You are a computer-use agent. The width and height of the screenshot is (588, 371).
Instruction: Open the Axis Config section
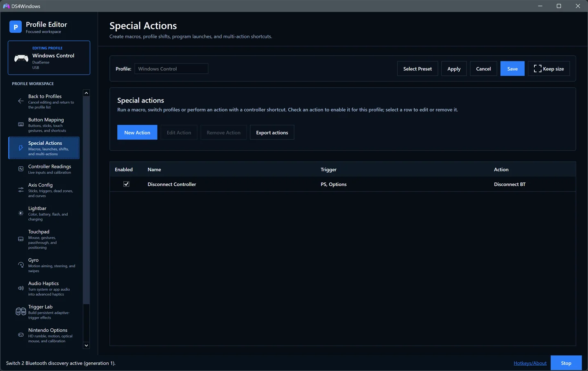point(44,190)
